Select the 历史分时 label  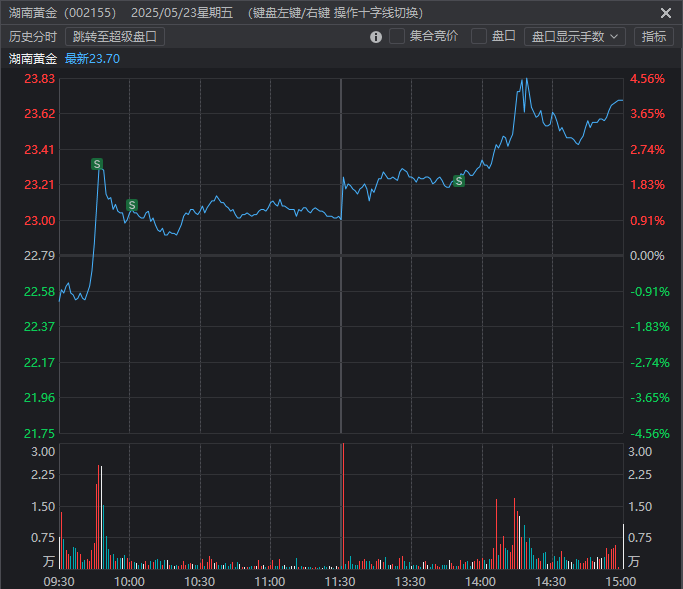33,36
